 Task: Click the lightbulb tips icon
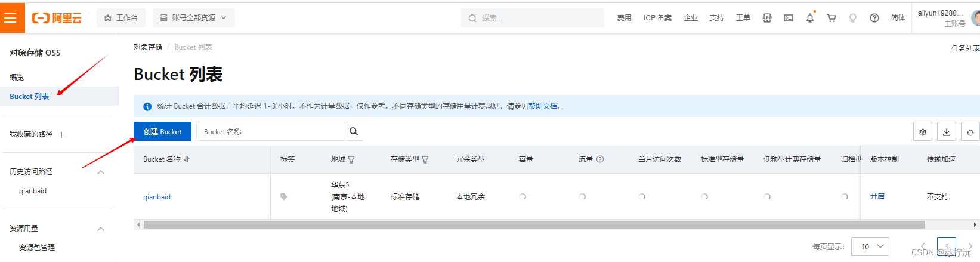853,18
